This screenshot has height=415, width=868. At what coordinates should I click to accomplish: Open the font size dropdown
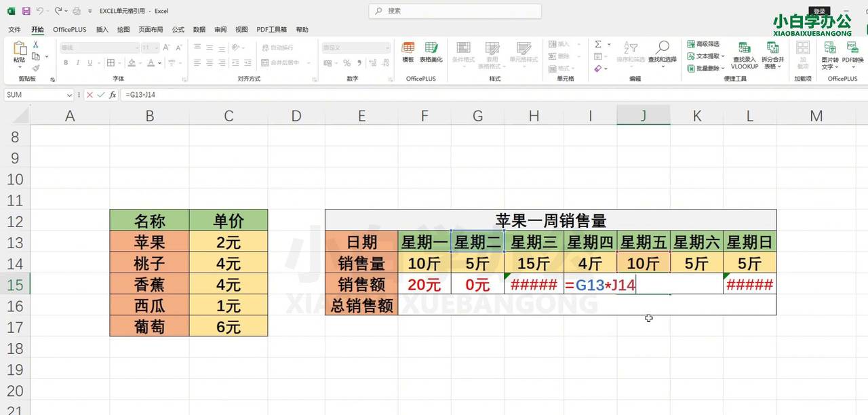[x=157, y=47]
